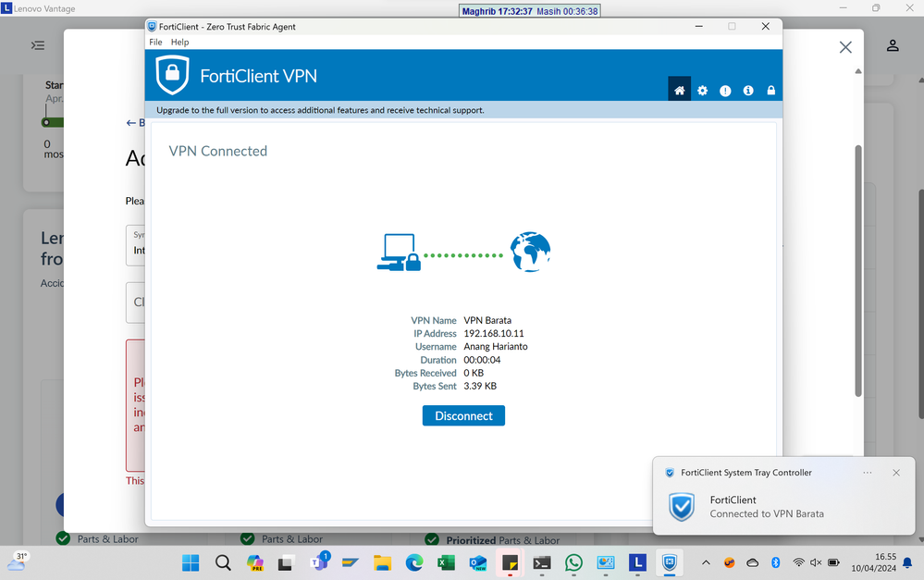
Task: Open Windows Search from the taskbar
Action: (x=223, y=563)
